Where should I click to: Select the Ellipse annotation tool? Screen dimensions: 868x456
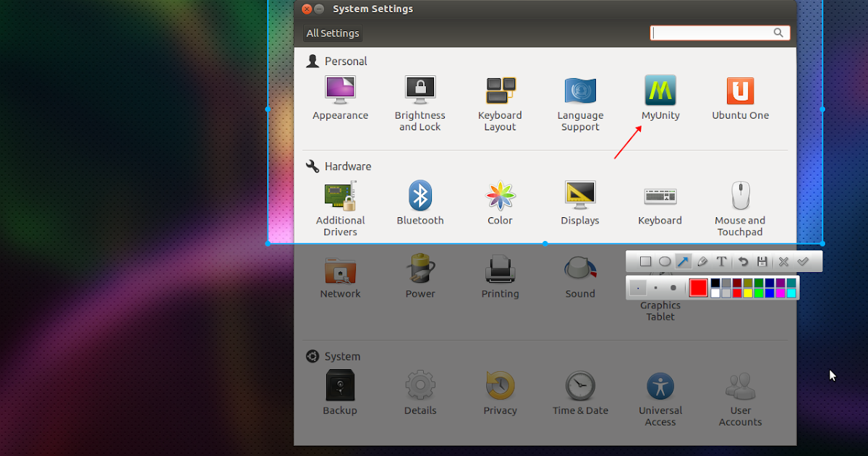coord(664,261)
